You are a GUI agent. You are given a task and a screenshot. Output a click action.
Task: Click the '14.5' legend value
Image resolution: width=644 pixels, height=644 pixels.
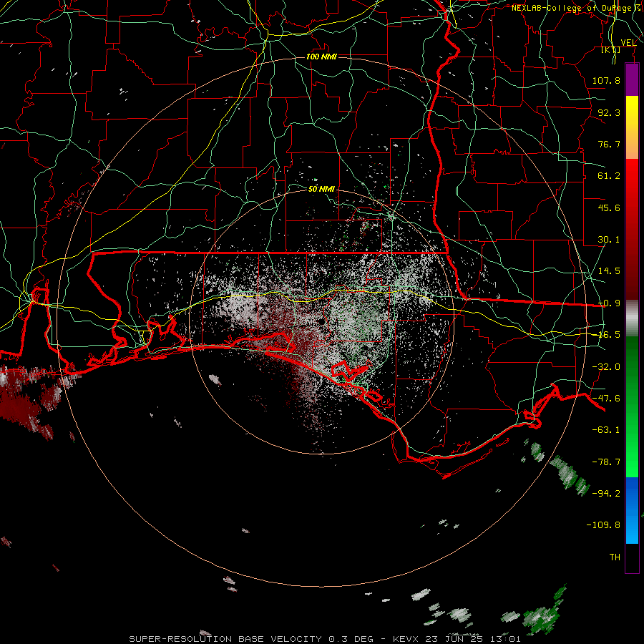pyautogui.click(x=609, y=271)
